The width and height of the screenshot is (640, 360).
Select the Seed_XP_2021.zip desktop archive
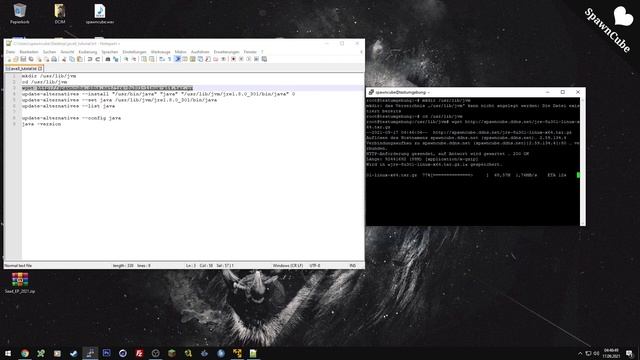click(20, 283)
